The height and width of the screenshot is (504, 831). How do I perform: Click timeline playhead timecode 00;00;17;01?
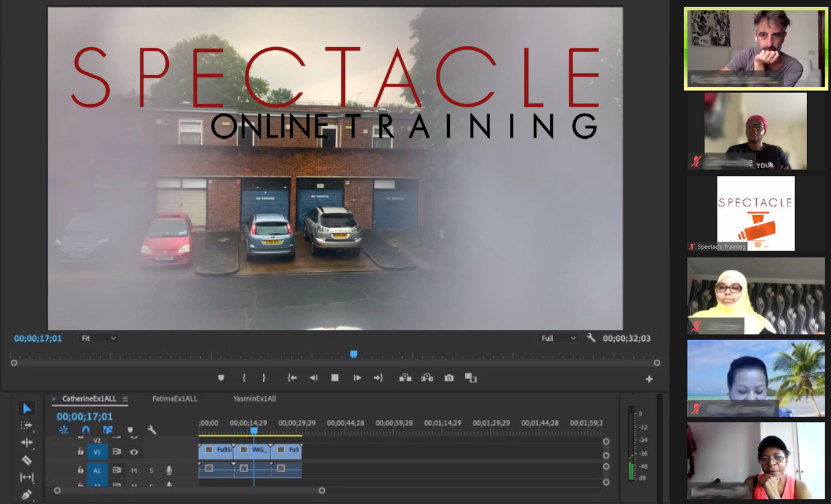[x=85, y=416]
